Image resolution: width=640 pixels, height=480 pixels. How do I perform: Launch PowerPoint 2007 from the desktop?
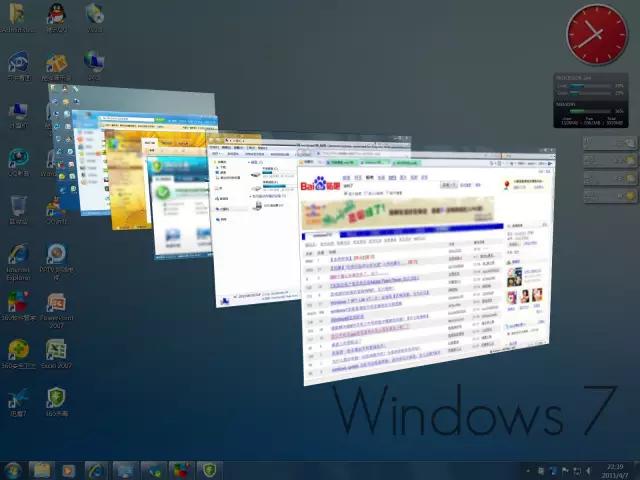(57, 310)
